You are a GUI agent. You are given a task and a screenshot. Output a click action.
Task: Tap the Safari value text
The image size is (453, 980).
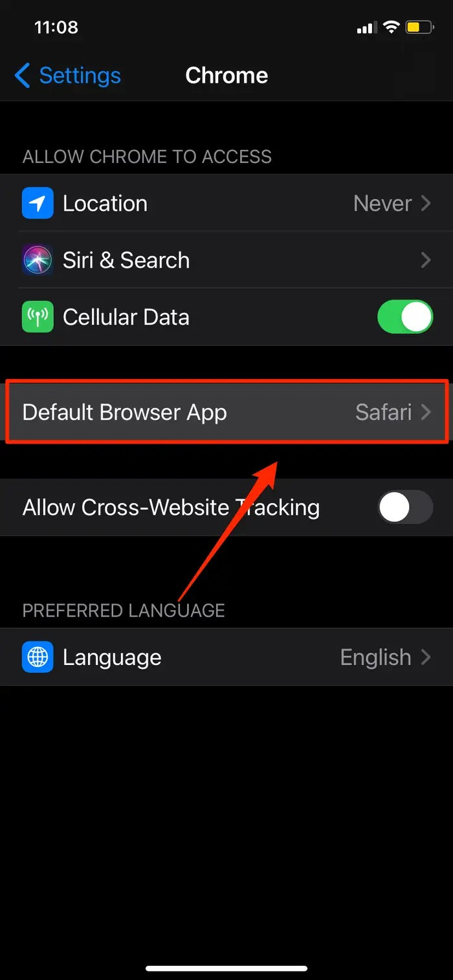tap(384, 412)
